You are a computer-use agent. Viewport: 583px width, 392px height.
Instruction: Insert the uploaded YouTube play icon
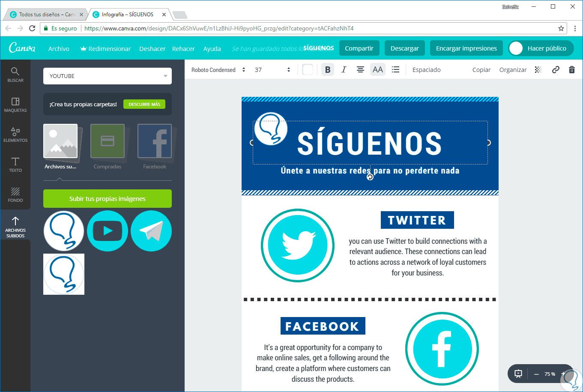tap(108, 231)
